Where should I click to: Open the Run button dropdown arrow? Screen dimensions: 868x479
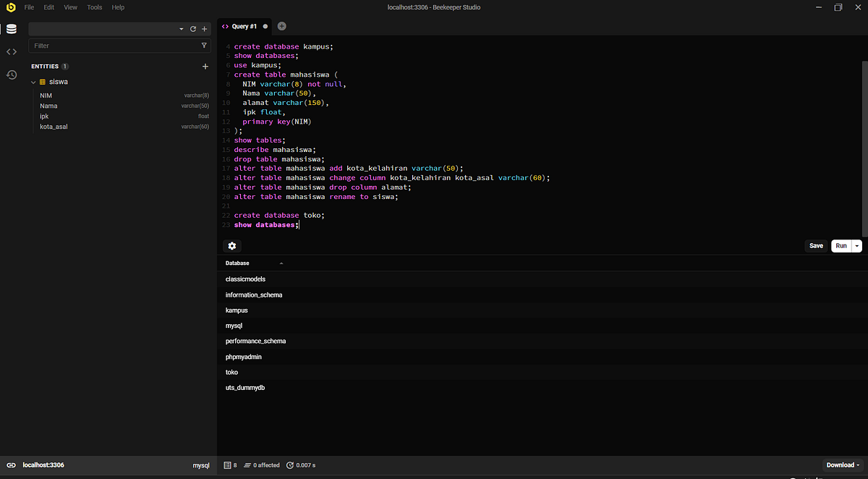tap(857, 246)
